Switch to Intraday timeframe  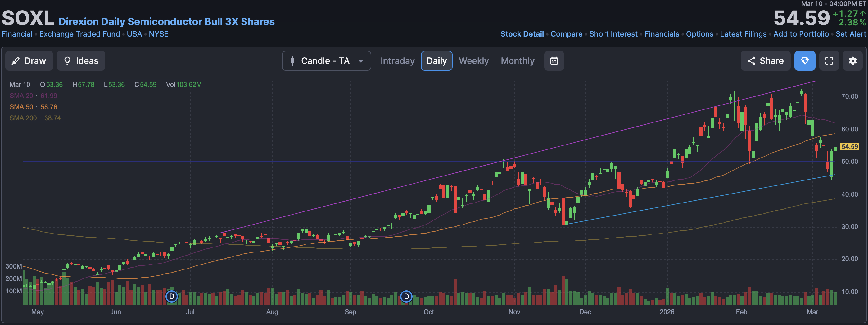pyautogui.click(x=397, y=61)
